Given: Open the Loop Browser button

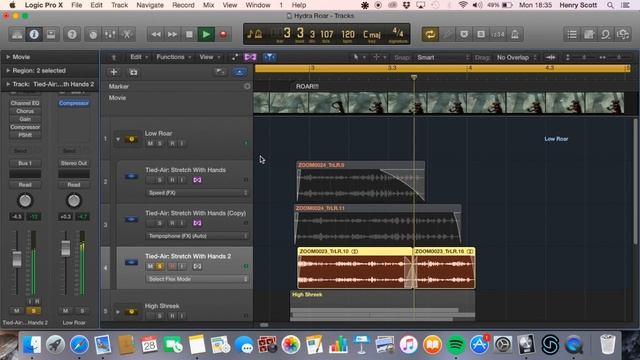Looking at the screenshot, I should click(606, 34).
